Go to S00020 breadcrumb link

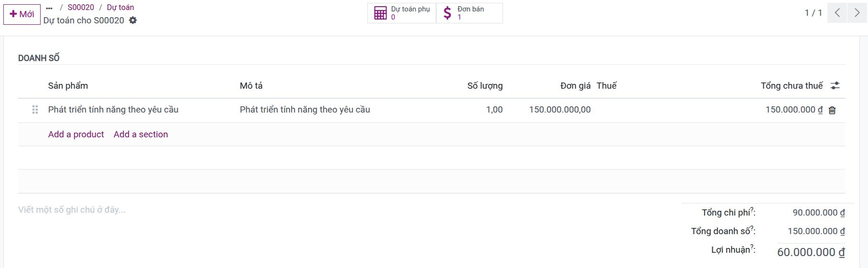click(x=81, y=8)
